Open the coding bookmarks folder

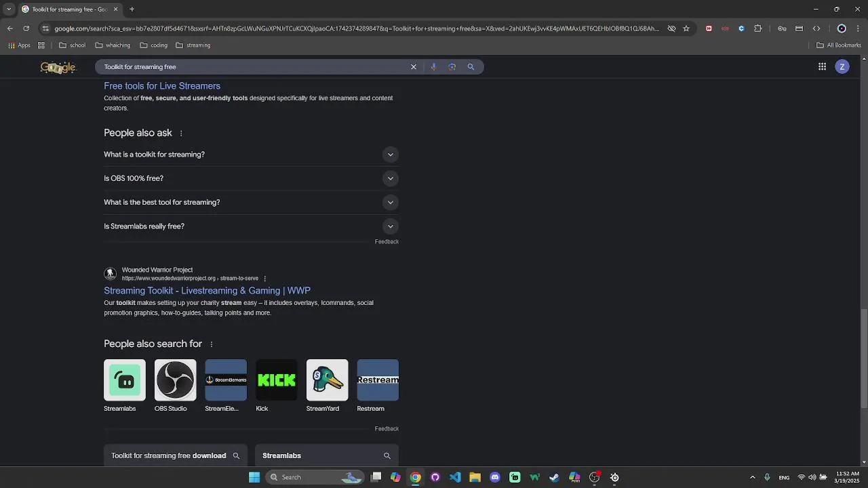click(x=153, y=45)
